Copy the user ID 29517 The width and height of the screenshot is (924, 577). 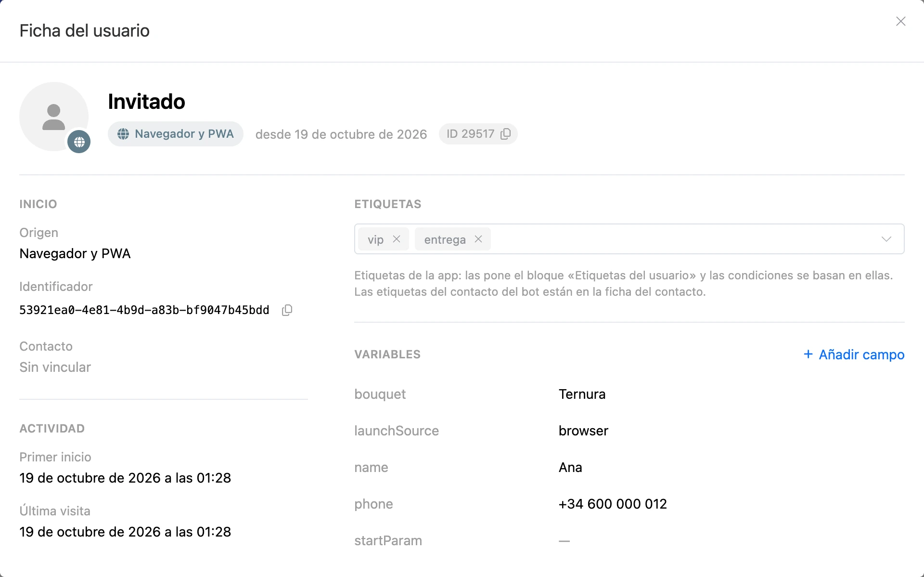click(505, 134)
